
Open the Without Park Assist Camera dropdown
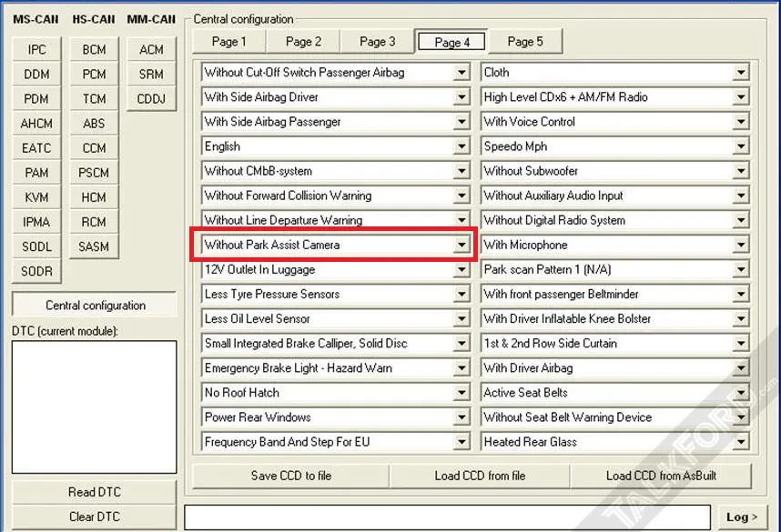(461, 245)
